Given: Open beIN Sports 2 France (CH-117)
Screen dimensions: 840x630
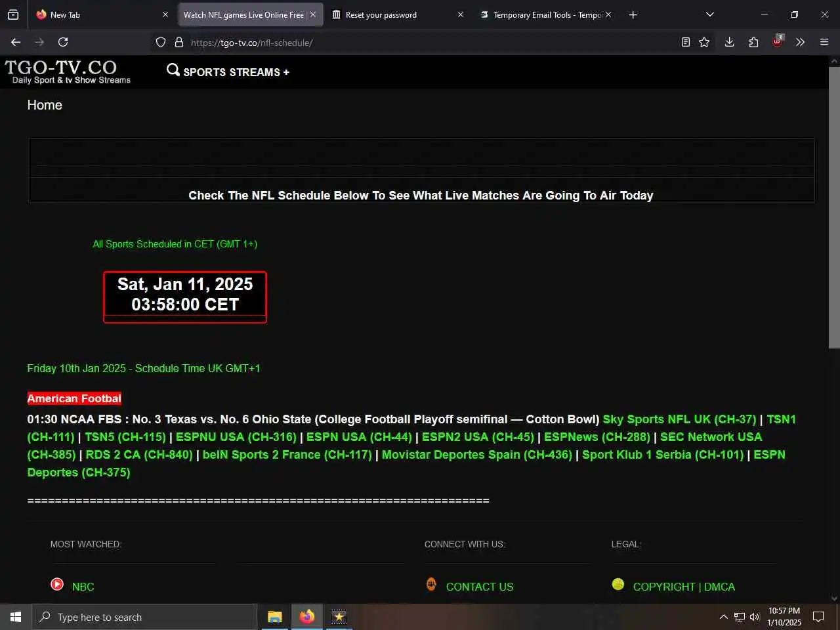Looking at the screenshot, I should coord(287,455).
